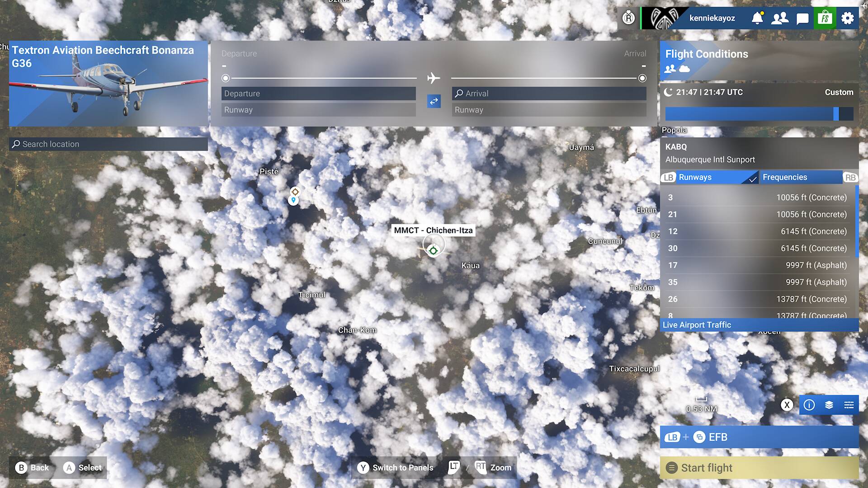Click the Albuquerque Intl Sunport name
The image size is (868, 488).
710,160
